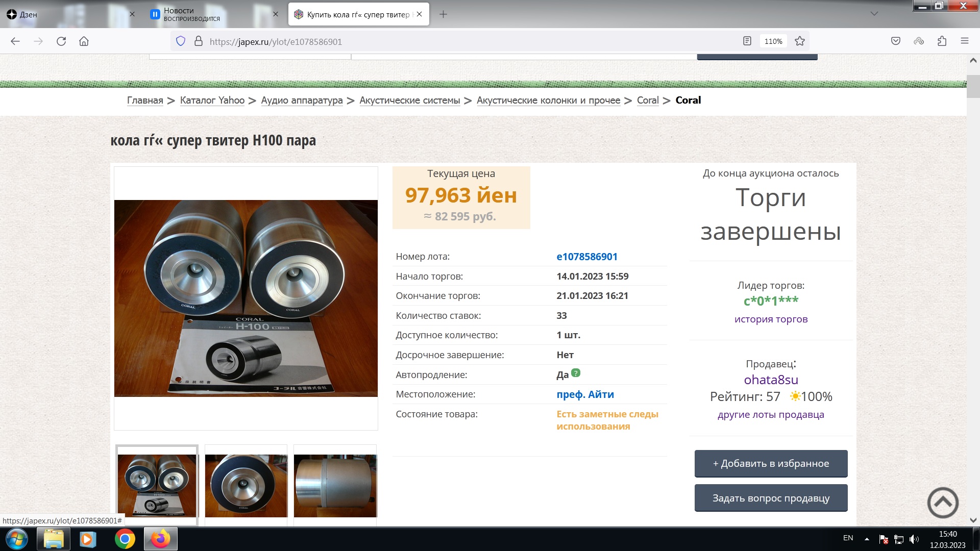The height and width of the screenshot is (551, 980).
Task: Select the Купить кола супер твитер tab
Action: 358,14
